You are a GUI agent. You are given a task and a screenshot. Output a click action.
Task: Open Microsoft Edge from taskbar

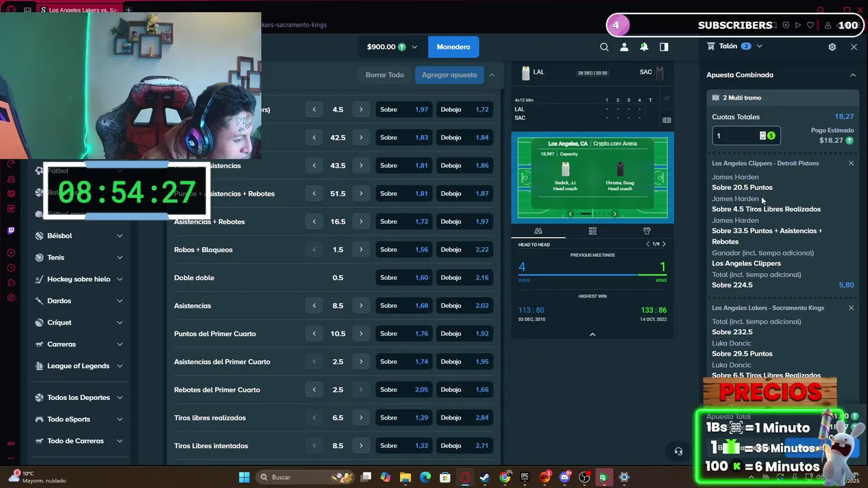click(x=425, y=477)
